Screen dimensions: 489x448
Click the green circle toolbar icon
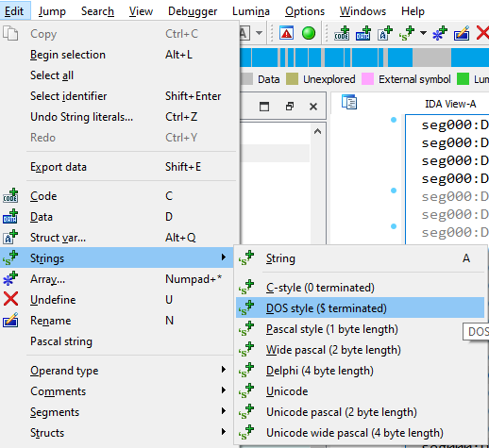coord(309,33)
